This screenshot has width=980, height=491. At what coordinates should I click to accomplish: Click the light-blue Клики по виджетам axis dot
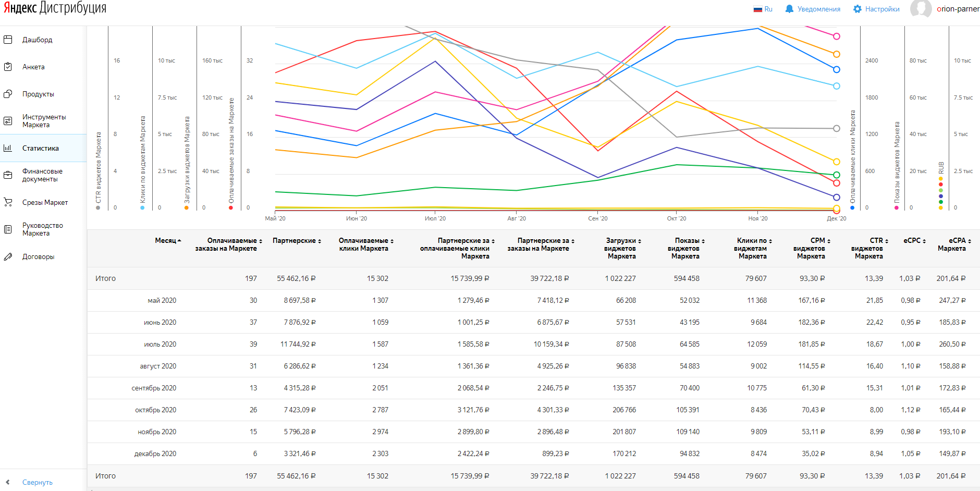(142, 208)
